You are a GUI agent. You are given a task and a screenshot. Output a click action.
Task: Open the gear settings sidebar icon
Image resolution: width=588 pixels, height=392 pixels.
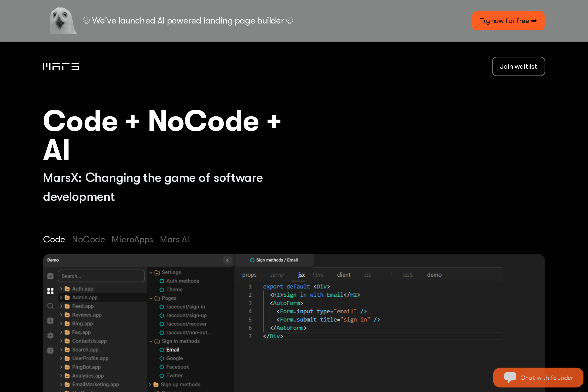(x=50, y=335)
